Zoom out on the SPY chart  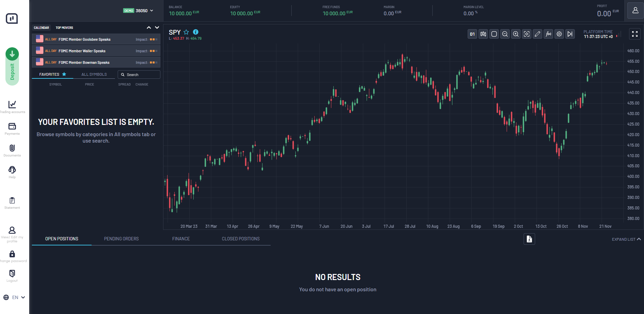tap(505, 34)
